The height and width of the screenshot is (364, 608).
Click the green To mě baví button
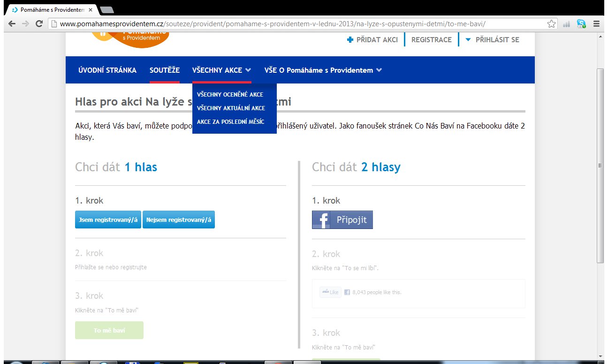coord(109,330)
